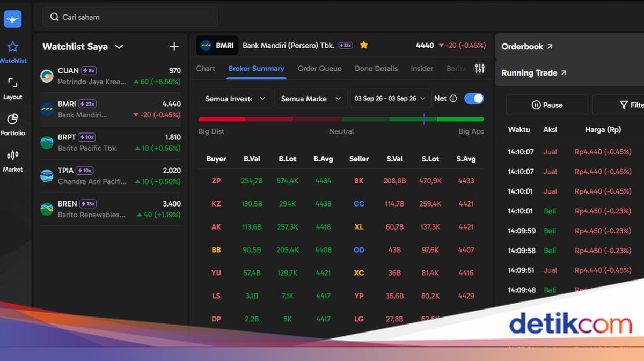
Task: Click the BREN 13x lightning badge
Action: (88, 204)
